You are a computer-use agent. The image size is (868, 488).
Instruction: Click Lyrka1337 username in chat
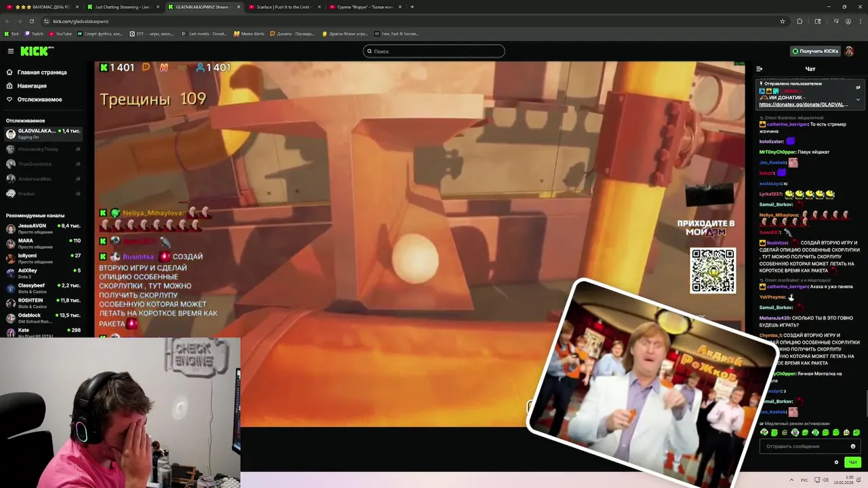(x=770, y=194)
